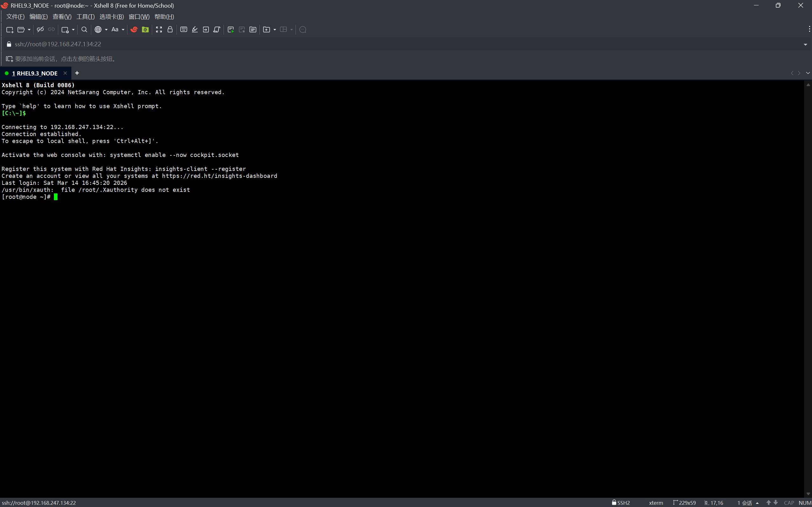
Task: Toggle full screen mode
Action: [x=159, y=30]
